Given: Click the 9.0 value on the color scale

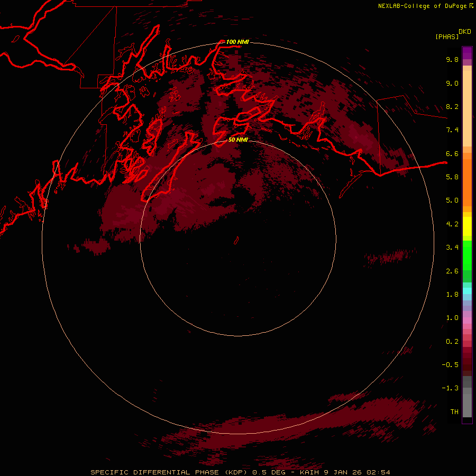Looking at the screenshot, I should [452, 83].
